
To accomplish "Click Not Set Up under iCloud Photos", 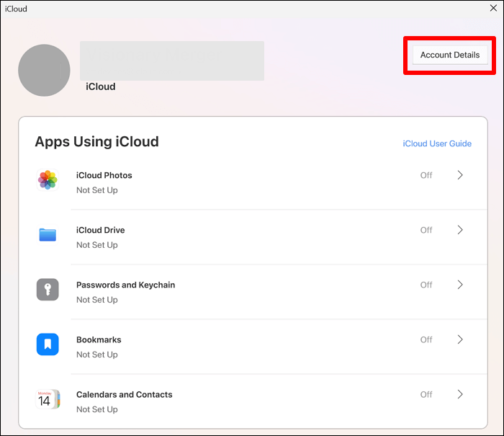I will [97, 190].
